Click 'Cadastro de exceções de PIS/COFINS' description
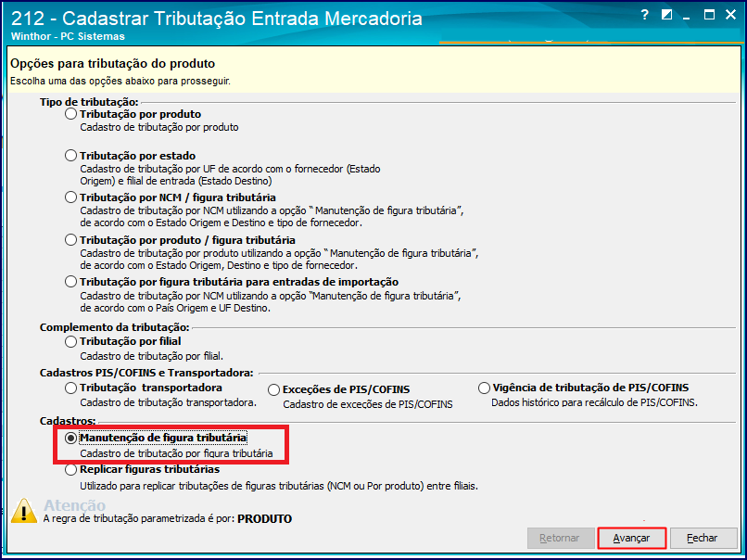 [368, 404]
